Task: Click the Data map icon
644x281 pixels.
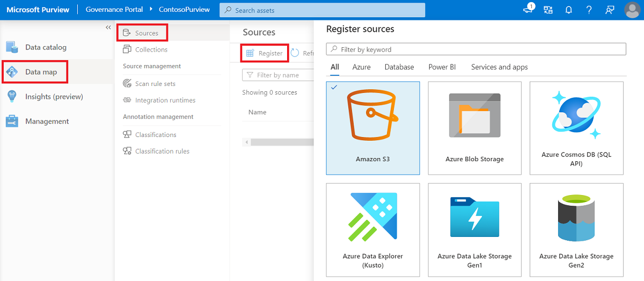Action: coord(12,72)
